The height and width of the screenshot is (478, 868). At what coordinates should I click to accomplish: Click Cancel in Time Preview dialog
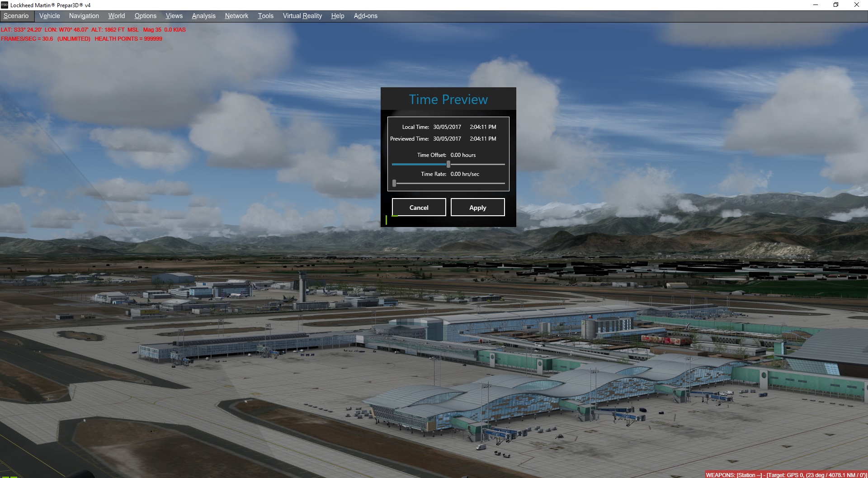pyautogui.click(x=419, y=207)
